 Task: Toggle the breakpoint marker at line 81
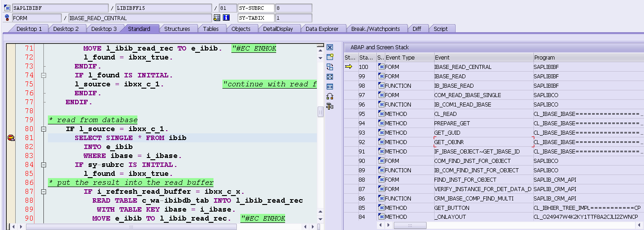[11, 138]
